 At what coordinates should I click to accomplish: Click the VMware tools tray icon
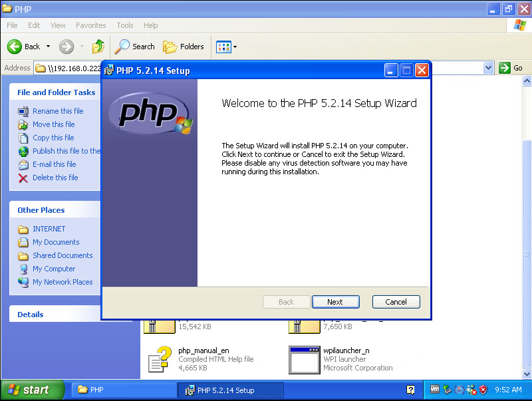[435, 389]
